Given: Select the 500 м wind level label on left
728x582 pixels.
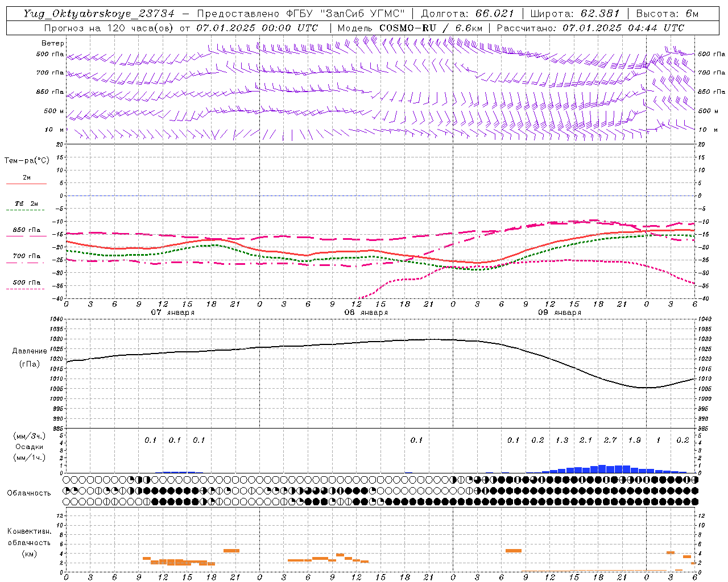Looking at the screenshot, I should point(54,111).
